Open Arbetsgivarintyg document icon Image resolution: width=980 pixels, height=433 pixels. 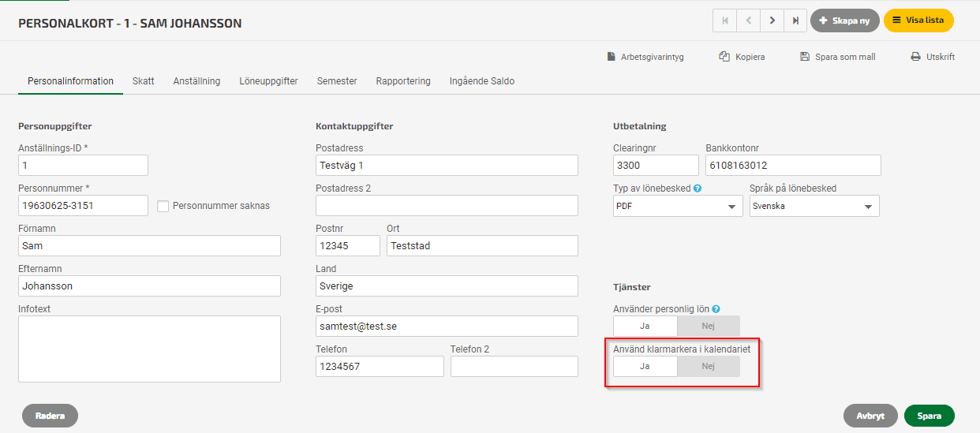[611, 57]
